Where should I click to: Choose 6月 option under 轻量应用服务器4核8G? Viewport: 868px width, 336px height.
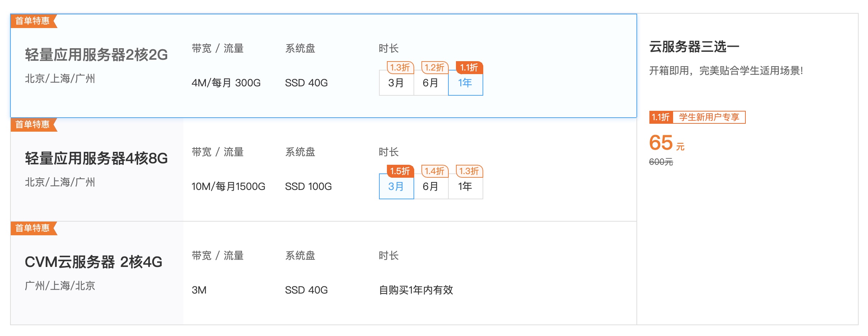click(431, 187)
